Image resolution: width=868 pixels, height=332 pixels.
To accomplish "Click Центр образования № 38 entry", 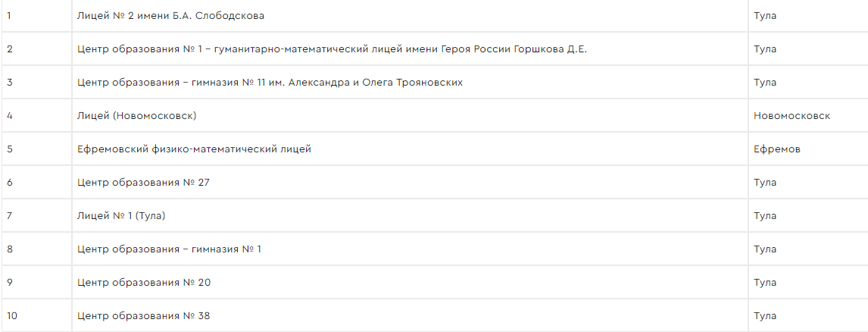I will [143, 316].
